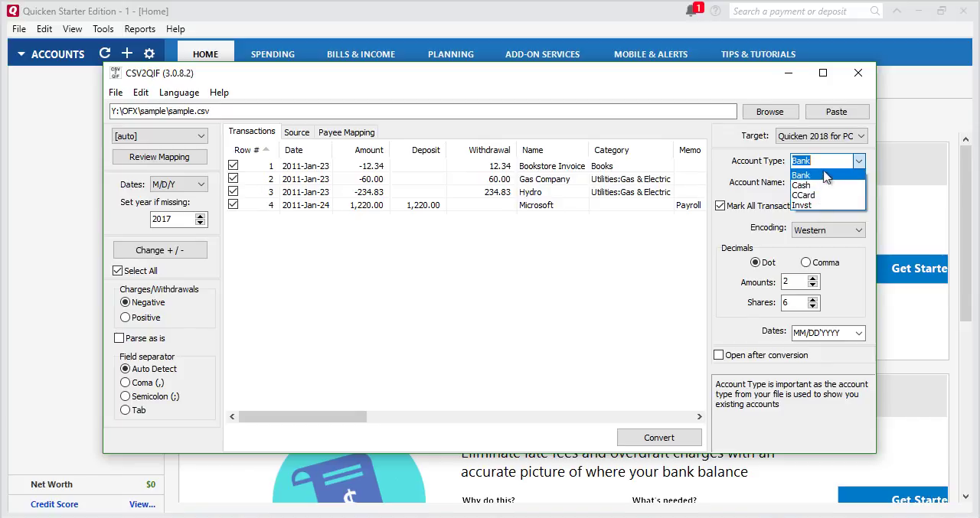Uncheck transaction row 4 Microsoft

(x=234, y=204)
